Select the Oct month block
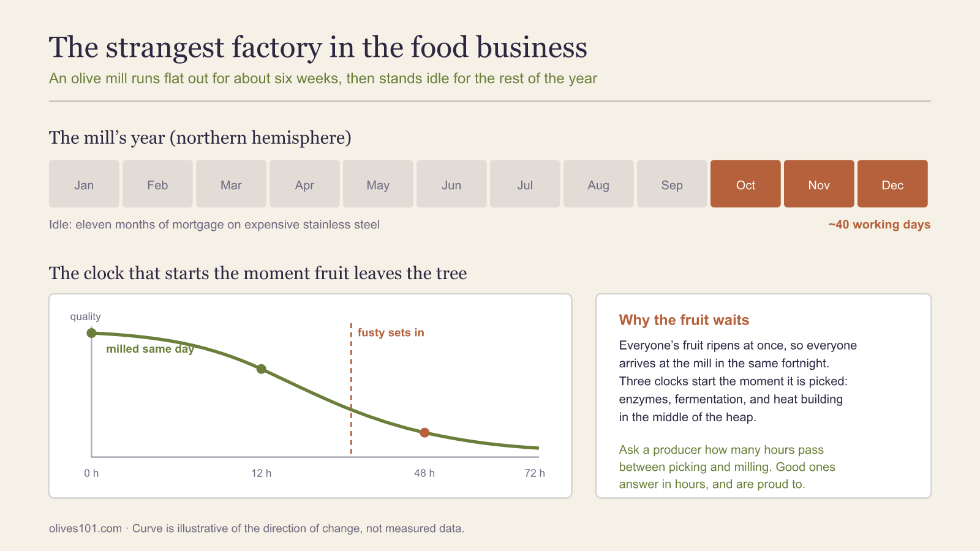Screen dimensions: 980x551 coord(745,184)
